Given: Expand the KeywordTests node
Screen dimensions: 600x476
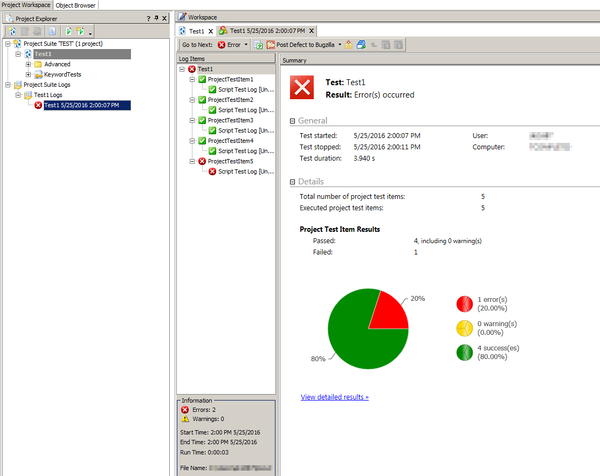Looking at the screenshot, I should tap(28, 74).
